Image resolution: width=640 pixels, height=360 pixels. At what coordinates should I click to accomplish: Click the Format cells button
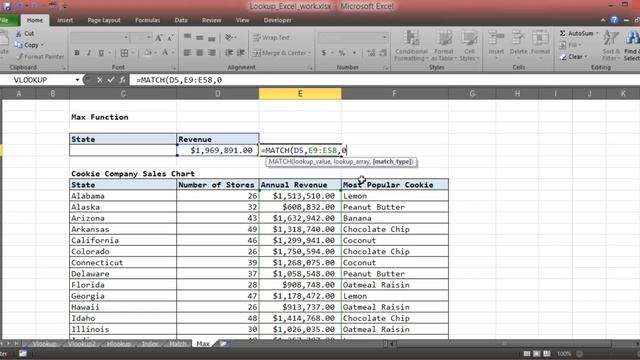540,45
